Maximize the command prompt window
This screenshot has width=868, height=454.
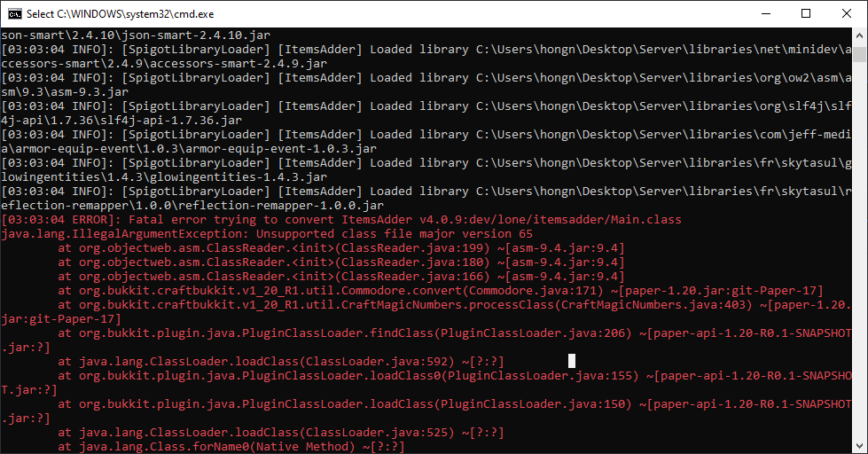coord(806,14)
